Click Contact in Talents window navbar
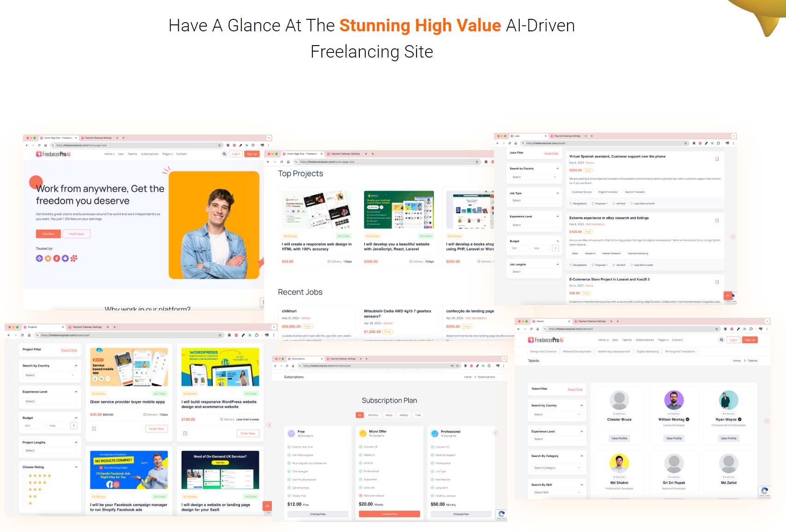Viewport: 786px width, 532px height. coord(677,340)
